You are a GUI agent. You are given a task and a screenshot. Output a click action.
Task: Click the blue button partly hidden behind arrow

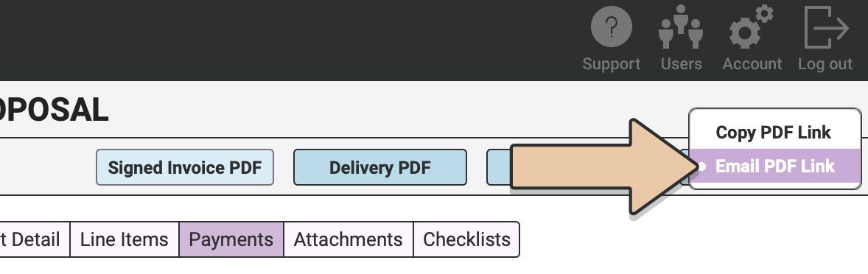point(499,167)
